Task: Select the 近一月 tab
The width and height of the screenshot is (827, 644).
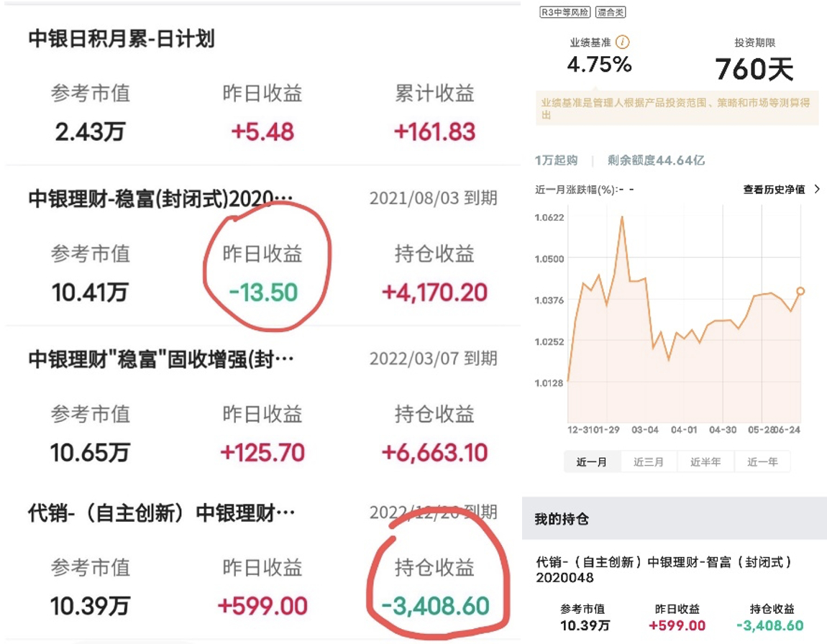Action: tap(592, 462)
